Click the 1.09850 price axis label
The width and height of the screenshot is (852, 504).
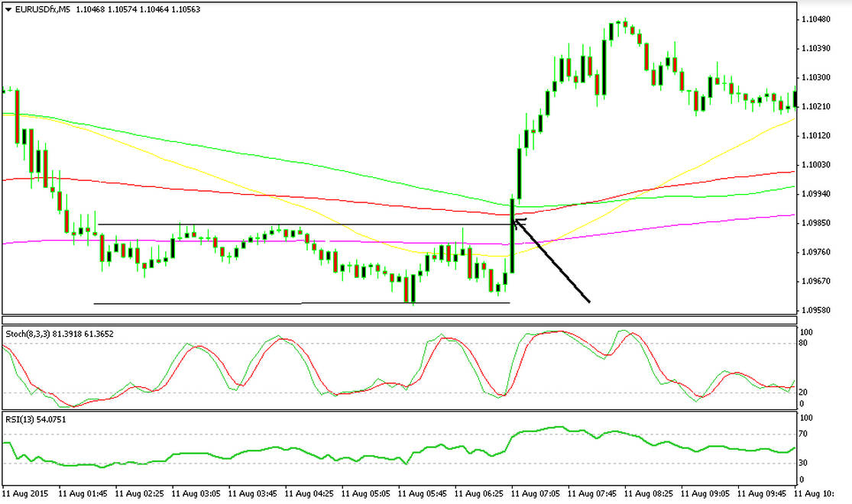[816, 223]
